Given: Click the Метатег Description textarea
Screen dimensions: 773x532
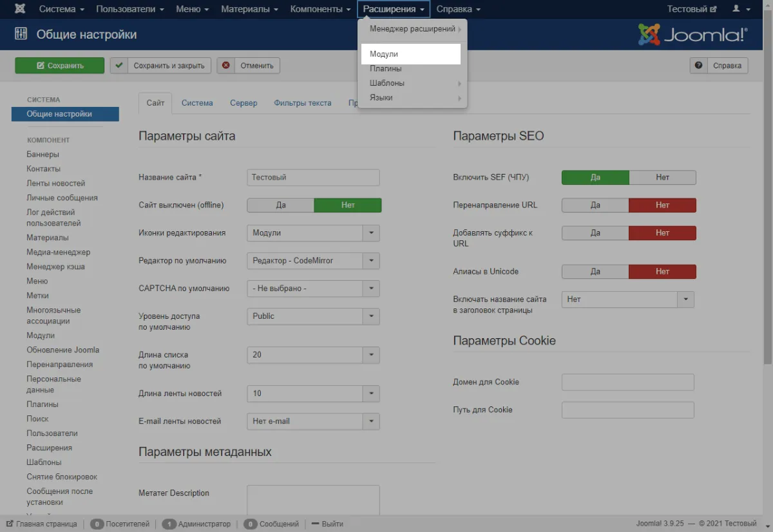Looking at the screenshot, I should click(313, 500).
